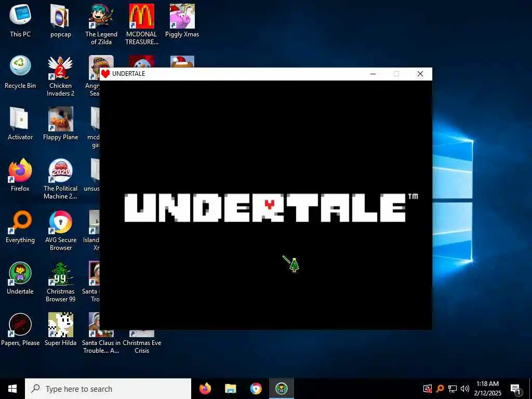Open MCDONAL TREASURE shortcut
Viewport: 532px width, 399px height.
click(141, 24)
